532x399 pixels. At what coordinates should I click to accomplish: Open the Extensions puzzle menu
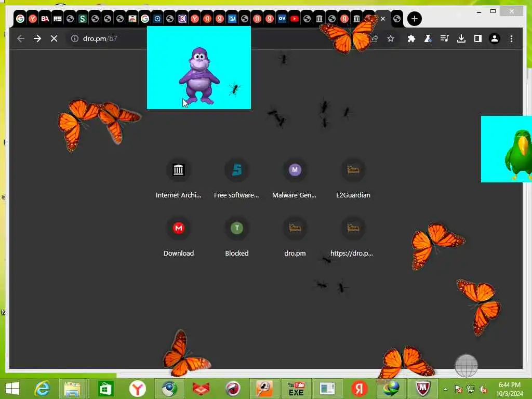[x=411, y=38]
